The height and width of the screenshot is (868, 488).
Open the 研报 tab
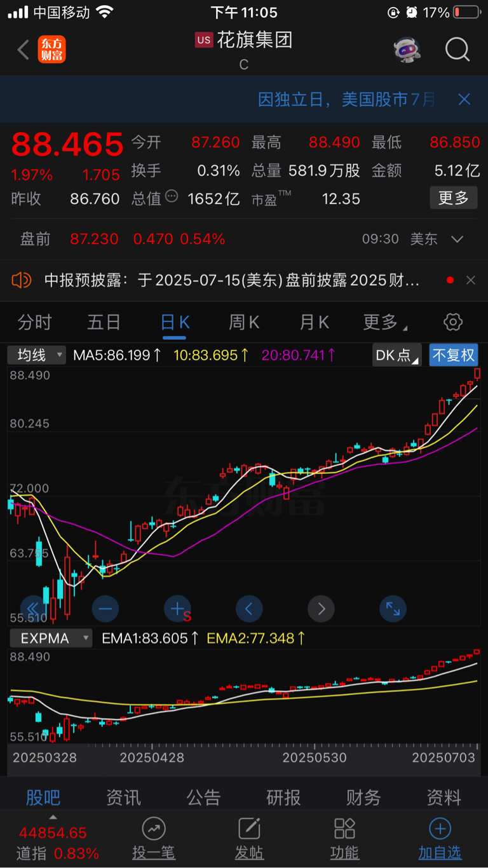(x=283, y=797)
